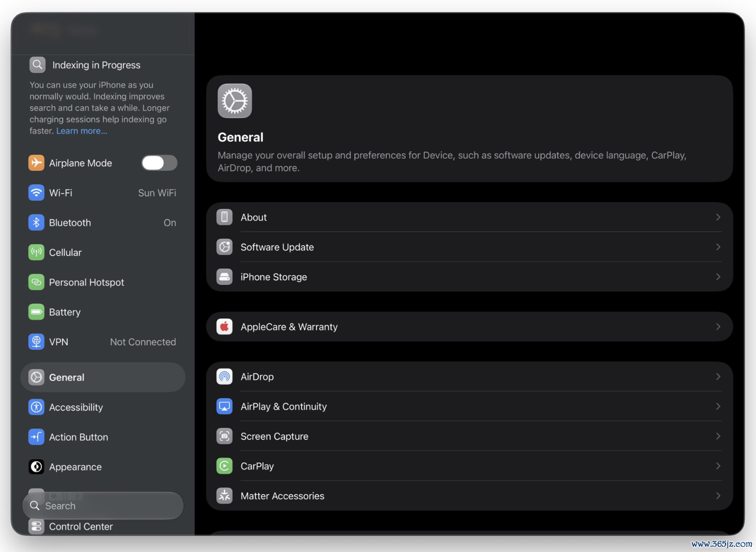Open Software Update via its chevron
The width and height of the screenshot is (756, 552).
click(718, 247)
